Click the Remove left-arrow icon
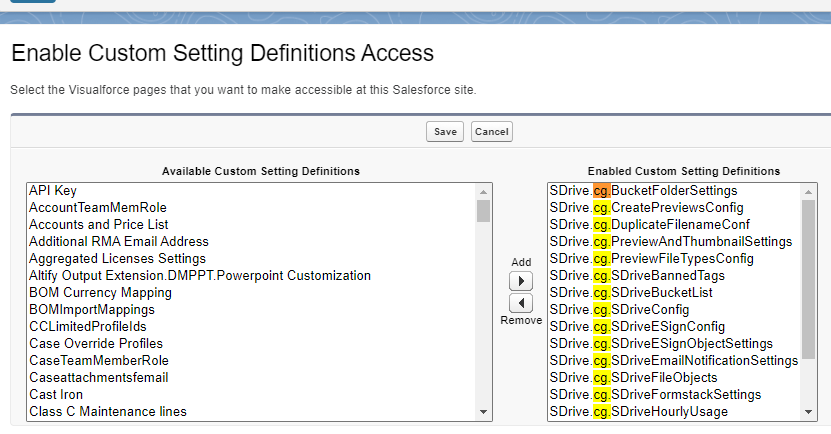 point(521,302)
